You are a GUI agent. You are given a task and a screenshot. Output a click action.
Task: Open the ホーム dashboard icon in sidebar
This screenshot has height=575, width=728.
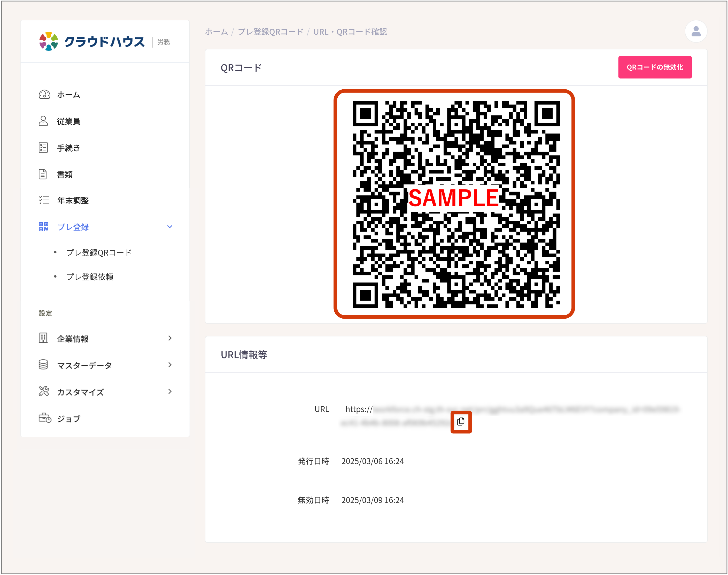(x=44, y=94)
